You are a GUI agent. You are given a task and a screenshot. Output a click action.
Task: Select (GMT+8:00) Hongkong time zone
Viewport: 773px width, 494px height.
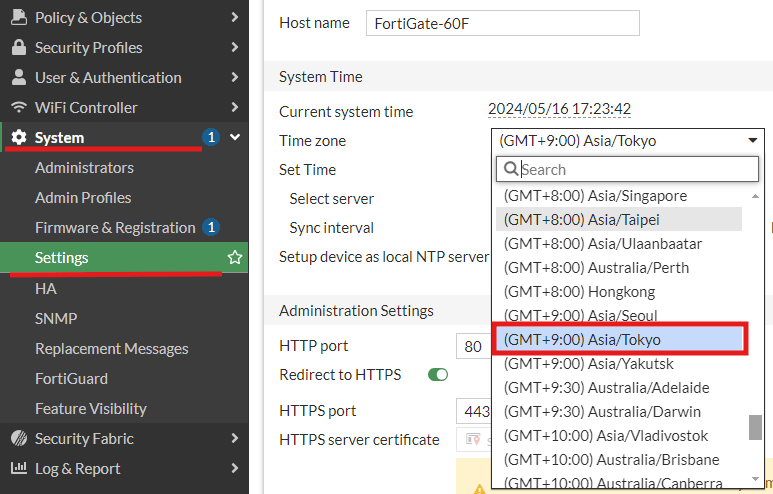[x=619, y=292]
